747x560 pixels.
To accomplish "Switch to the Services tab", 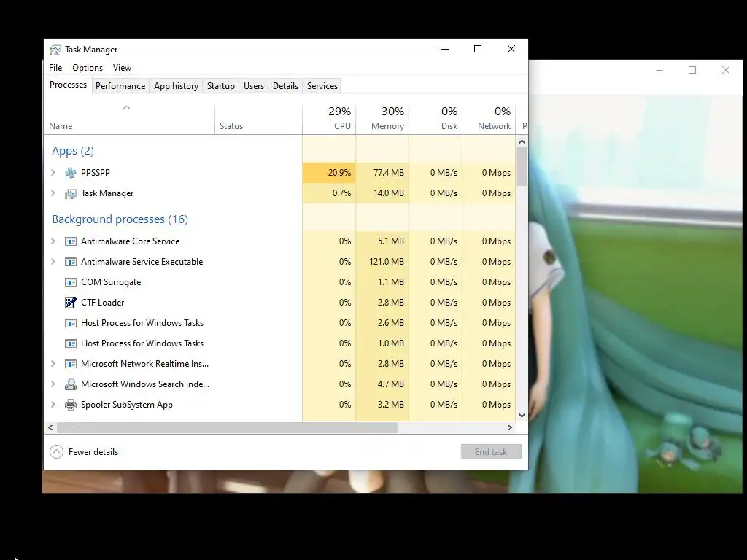I will pyautogui.click(x=322, y=86).
